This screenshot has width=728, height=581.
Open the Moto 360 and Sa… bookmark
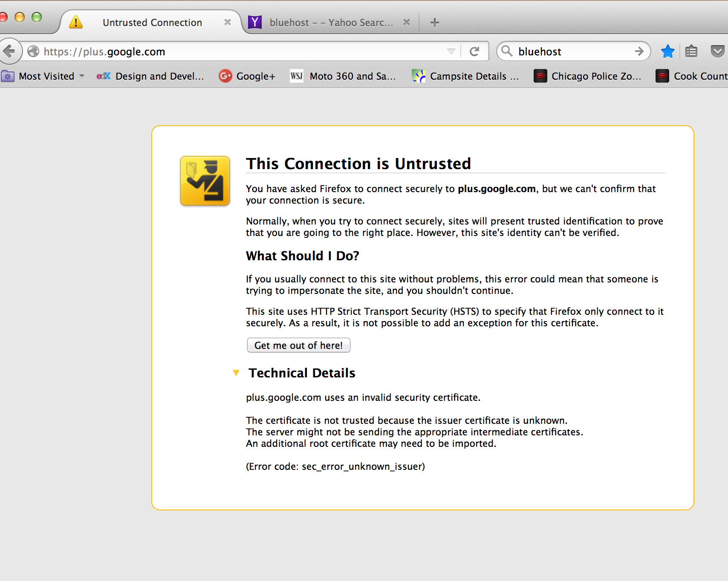coord(343,76)
